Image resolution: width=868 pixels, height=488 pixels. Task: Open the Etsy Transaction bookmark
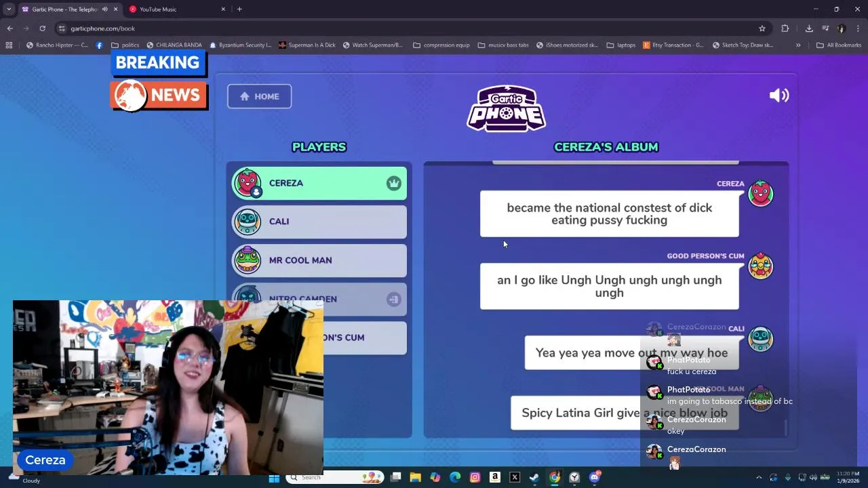673,45
